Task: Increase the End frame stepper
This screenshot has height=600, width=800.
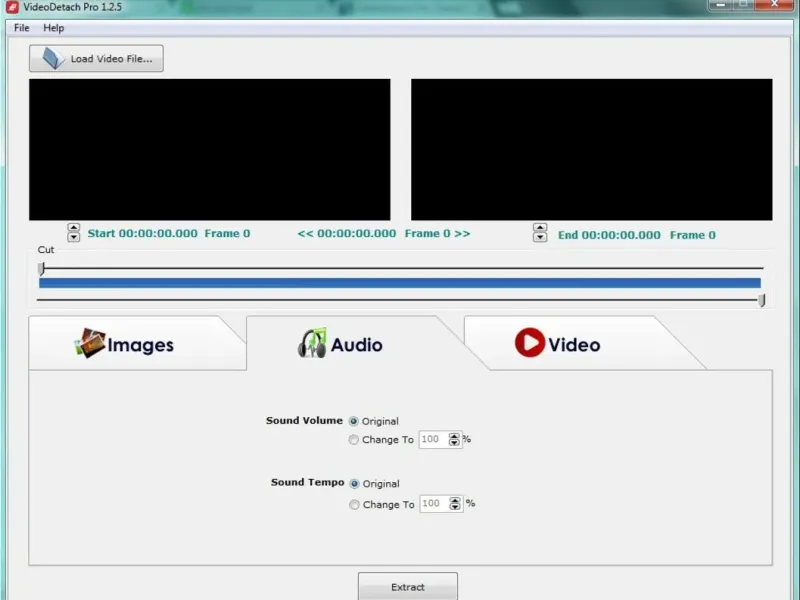Action: 540,228
